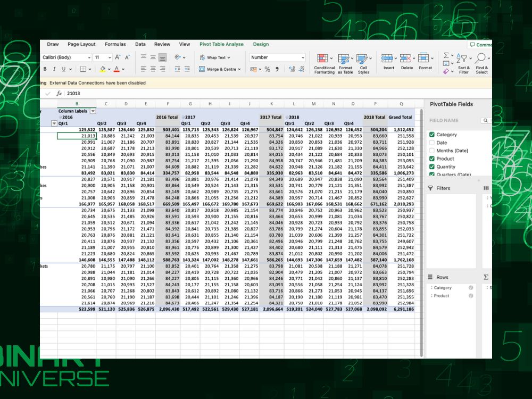The image size is (532, 399).
Task: Toggle italic formatting
Action: [x=54, y=69]
